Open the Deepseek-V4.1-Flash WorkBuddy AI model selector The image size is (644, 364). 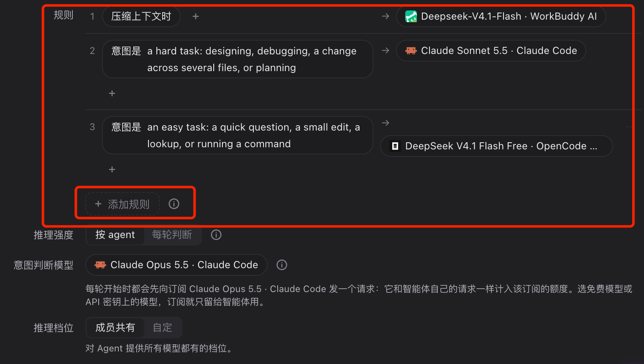501,16
